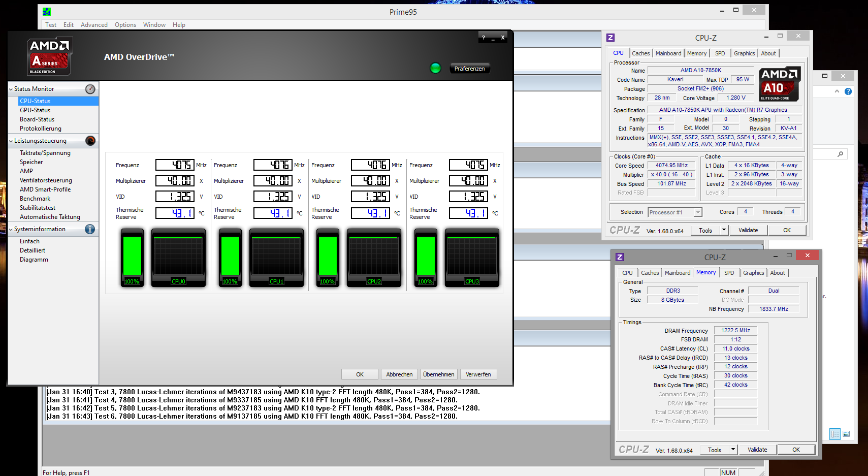
Task: Collapse the Leistungssteuerung section
Action: (11, 141)
